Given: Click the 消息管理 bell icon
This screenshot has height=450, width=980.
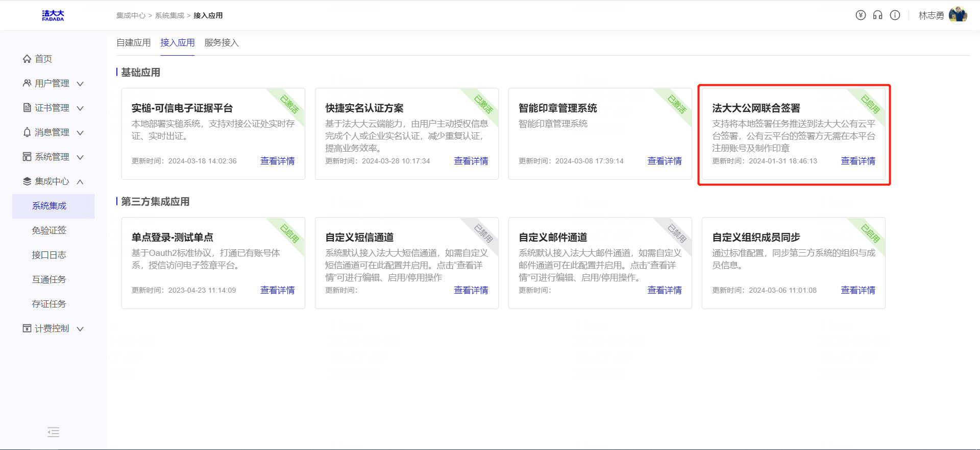Looking at the screenshot, I should pyautogui.click(x=27, y=132).
